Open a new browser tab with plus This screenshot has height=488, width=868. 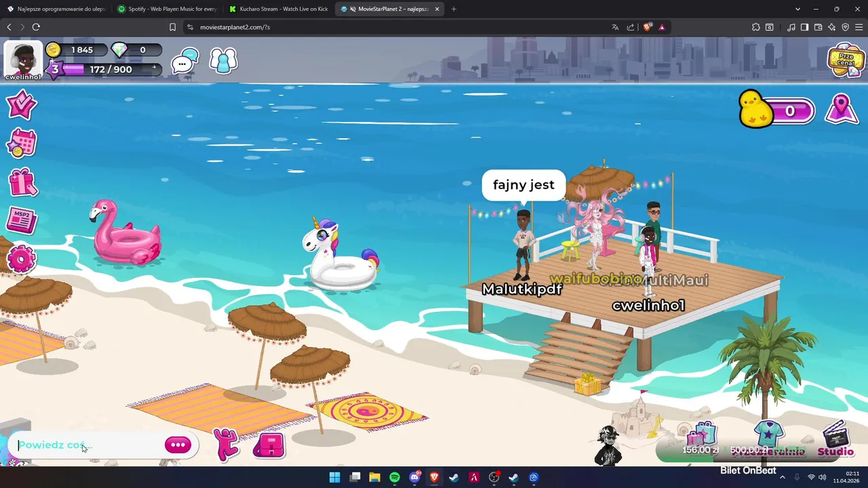[454, 9]
